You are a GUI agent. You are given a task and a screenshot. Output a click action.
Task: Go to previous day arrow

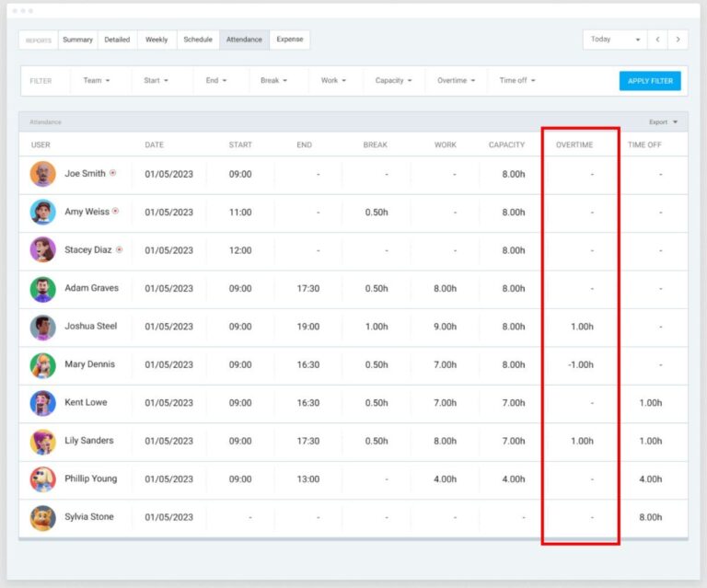pos(657,40)
